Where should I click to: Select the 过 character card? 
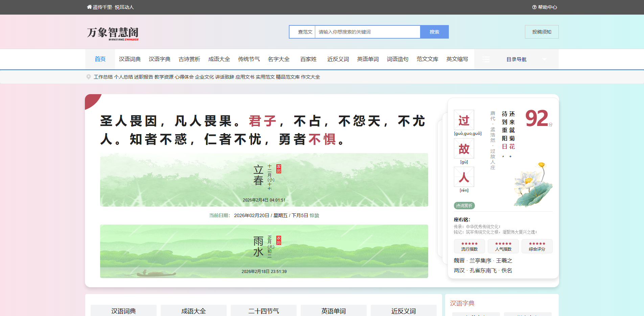[x=464, y=120]
